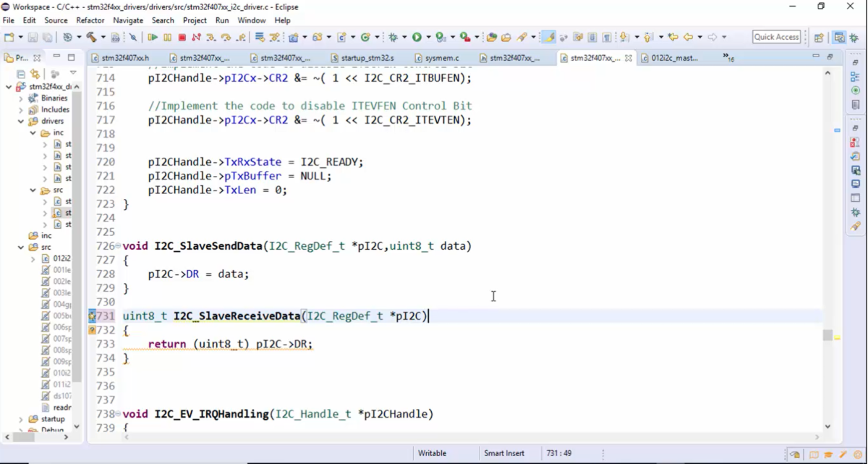
Task: Click the Back navigation arrow
Action: pyautogui.click(x=689, y=37)
